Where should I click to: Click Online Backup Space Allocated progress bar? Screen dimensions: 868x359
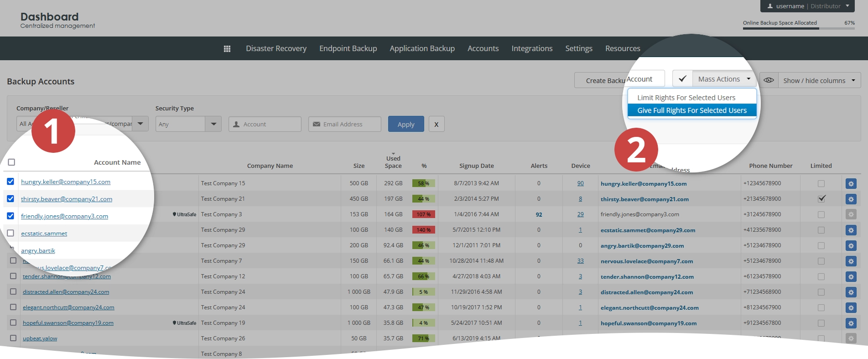799,29
